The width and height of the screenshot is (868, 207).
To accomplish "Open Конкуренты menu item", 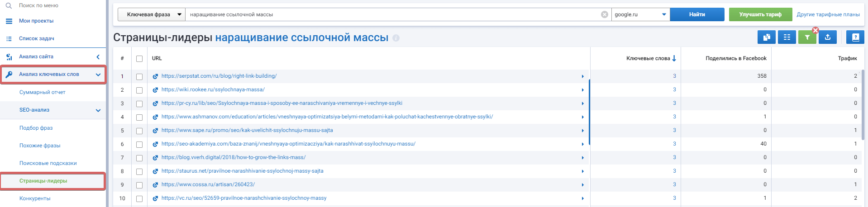I will point(35,198).
